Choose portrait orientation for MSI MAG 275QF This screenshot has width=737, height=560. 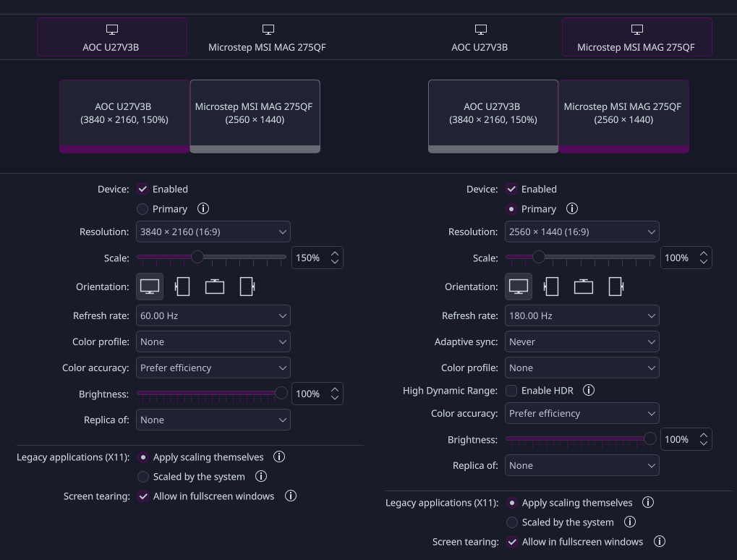point(551,286)
